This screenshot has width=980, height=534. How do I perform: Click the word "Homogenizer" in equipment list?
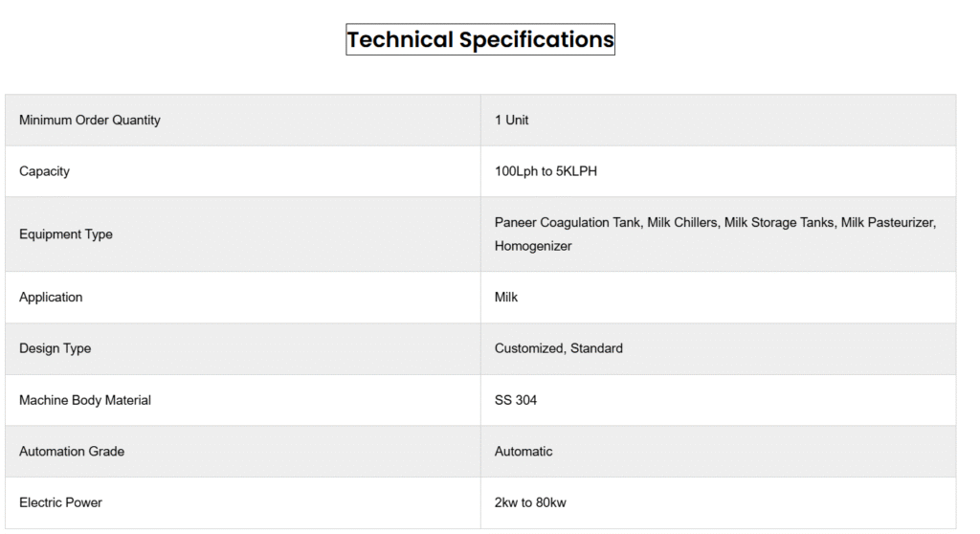click(x=533, y=246)
